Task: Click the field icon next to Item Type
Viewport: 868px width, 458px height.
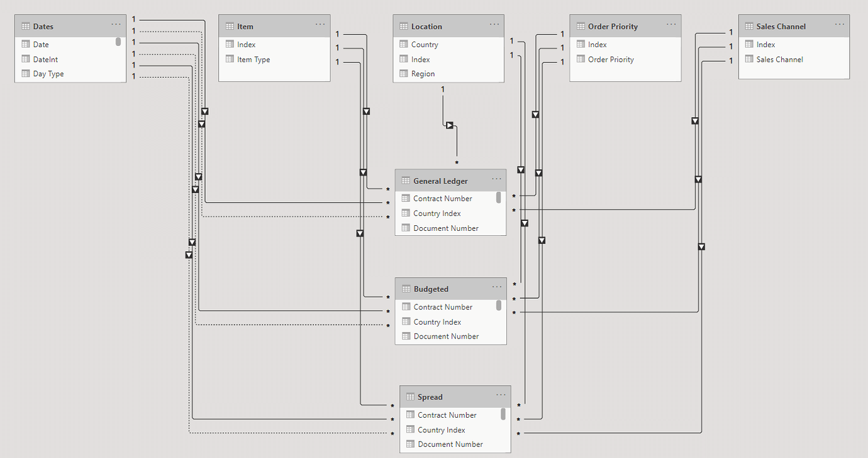Action: click(229, 59)
